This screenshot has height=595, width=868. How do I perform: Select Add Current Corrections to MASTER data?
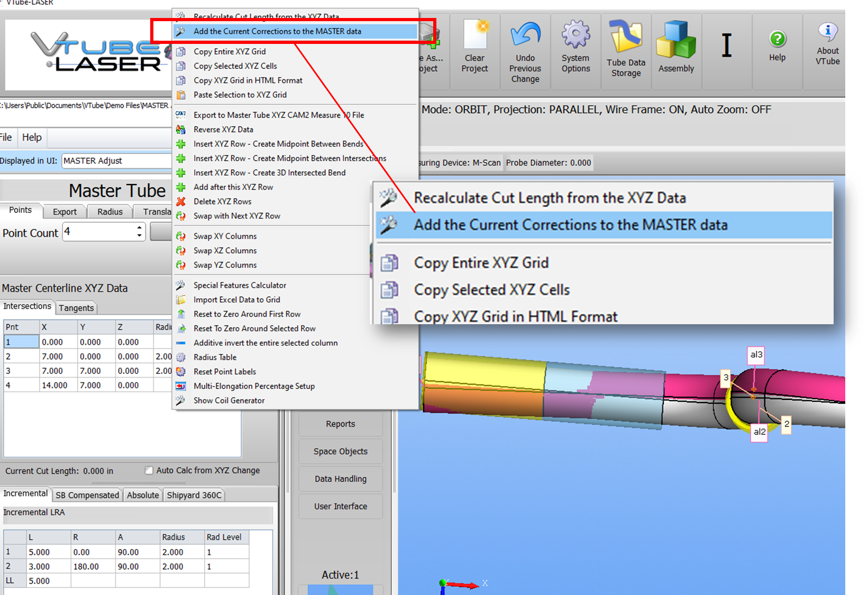click(x=295, y=31)
